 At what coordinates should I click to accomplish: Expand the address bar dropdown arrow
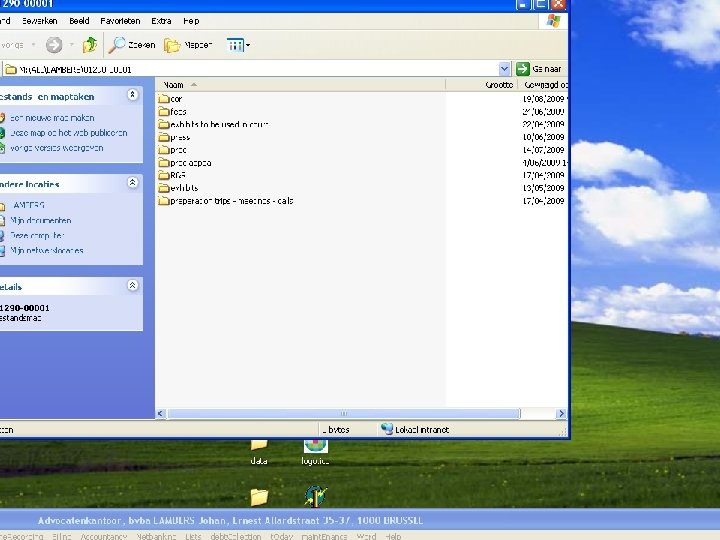[x=505, y=69]
